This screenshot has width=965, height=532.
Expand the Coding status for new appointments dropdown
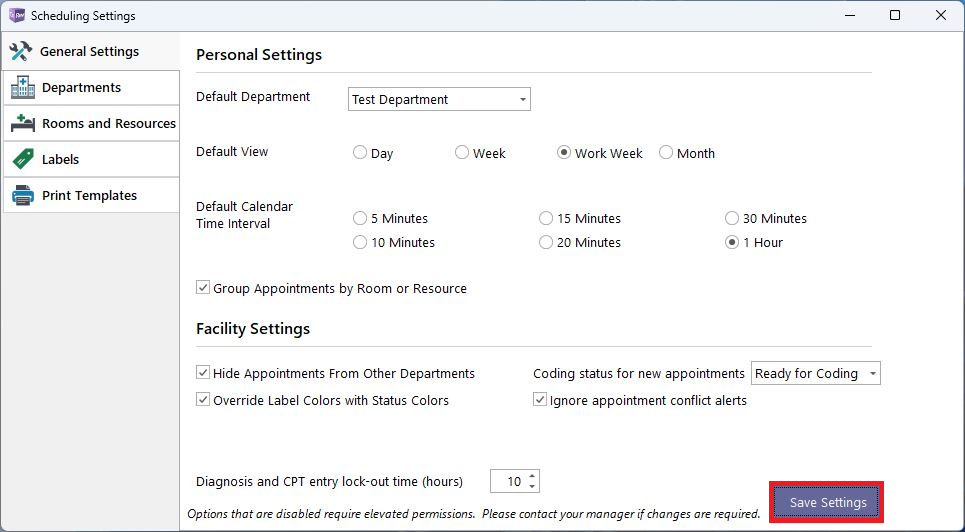tap(815, 373)
